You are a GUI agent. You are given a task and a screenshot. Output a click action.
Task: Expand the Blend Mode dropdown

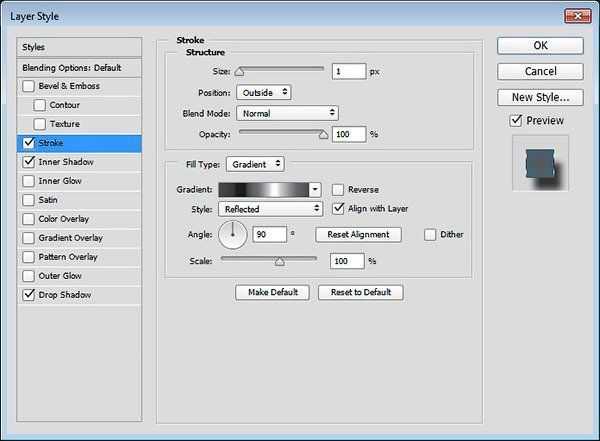tap(287, 113)
